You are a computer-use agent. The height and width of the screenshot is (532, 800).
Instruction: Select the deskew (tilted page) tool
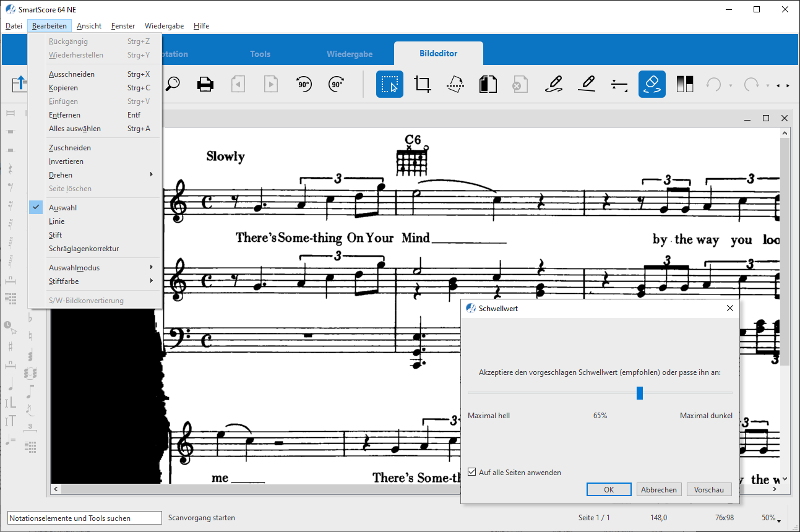pos(455,84)
